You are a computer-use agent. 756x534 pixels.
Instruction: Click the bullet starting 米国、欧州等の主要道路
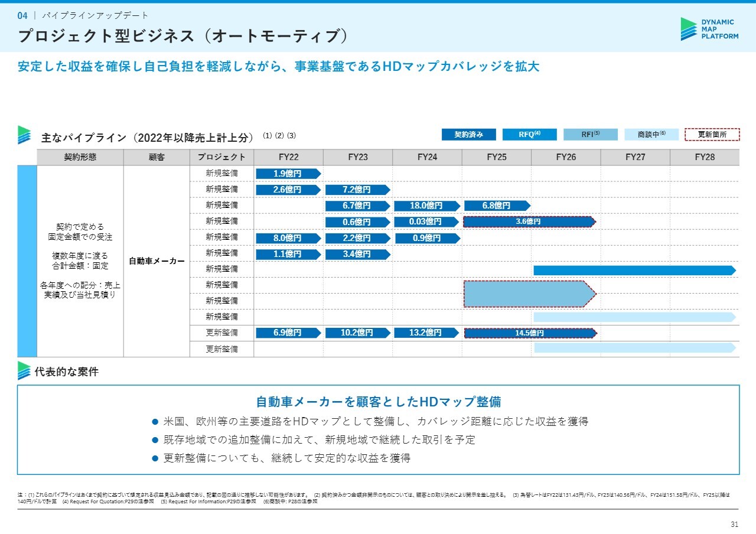coord(375,422)
